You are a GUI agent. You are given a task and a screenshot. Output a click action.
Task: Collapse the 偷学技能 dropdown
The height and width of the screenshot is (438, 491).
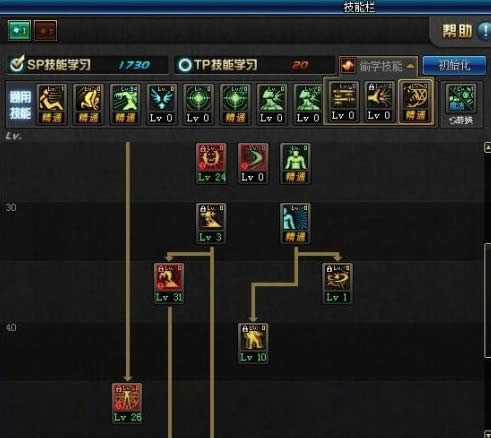(411, 66)
